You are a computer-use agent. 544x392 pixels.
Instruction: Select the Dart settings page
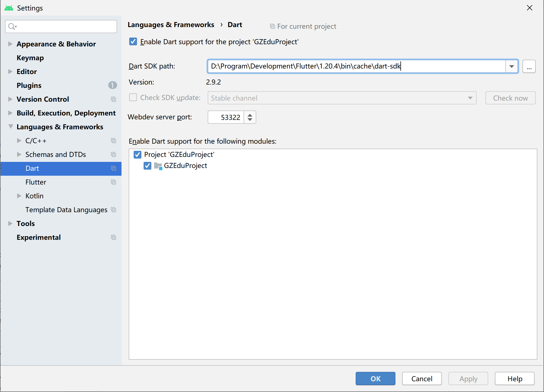pyautogui.click(x=61, y=169)
